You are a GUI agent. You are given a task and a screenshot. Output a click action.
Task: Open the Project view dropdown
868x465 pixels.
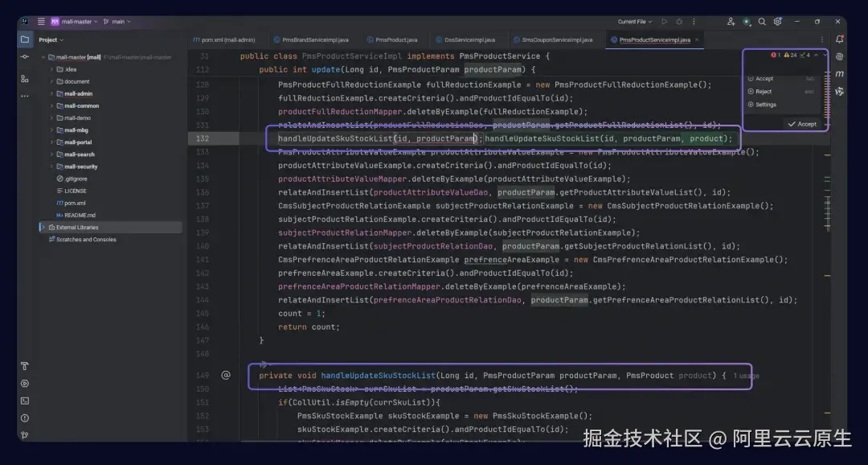[51, 40]
